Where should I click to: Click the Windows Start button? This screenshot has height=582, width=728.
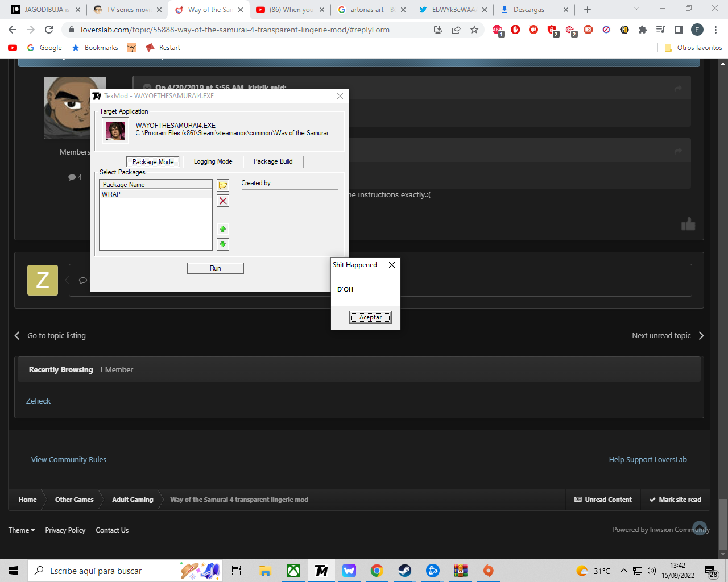click(14, 571)
